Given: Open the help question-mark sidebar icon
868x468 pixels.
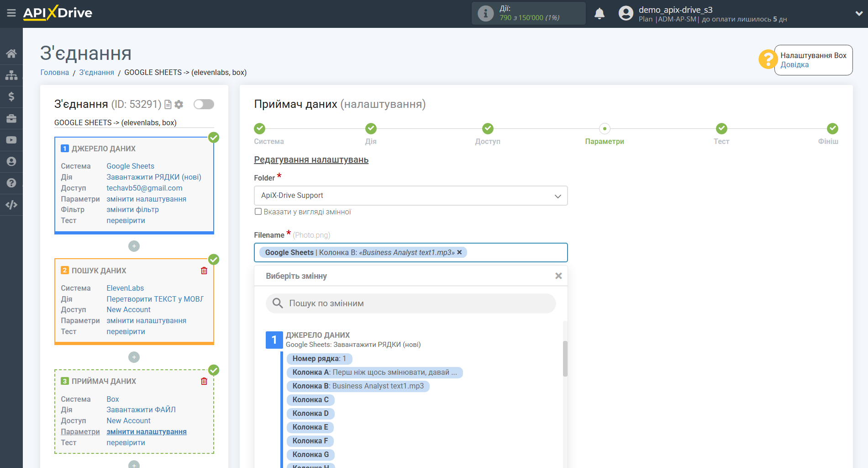Looking at the screenshot, I should [x=11, y=183].
